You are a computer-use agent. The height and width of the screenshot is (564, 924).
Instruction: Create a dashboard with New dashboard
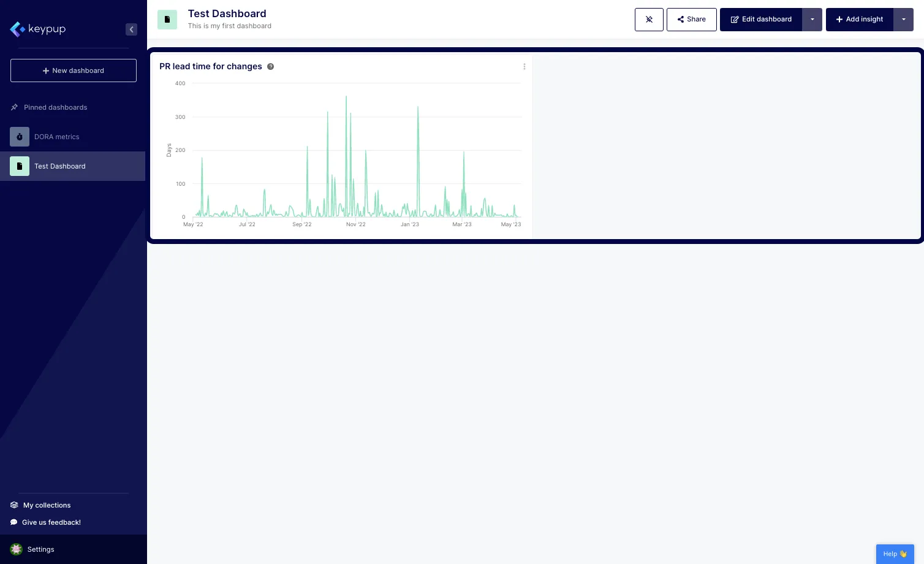point(73,70)
